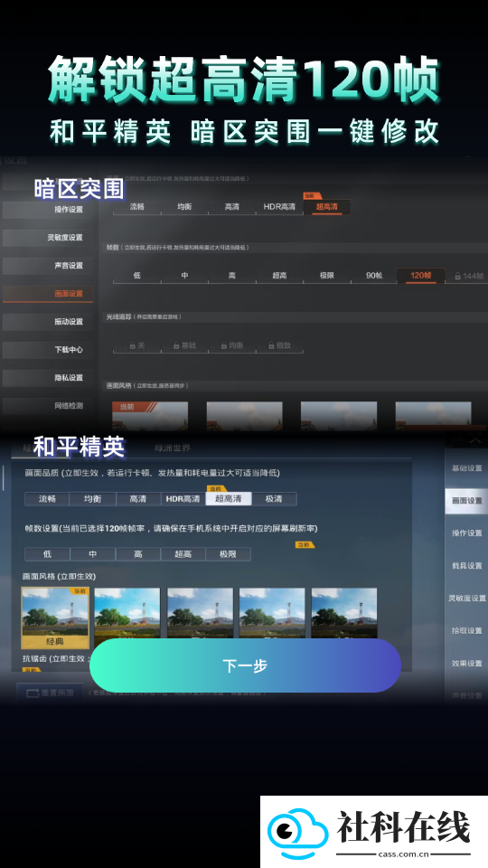Select the 90帧 frame rate option
The image size is (488, 868).
(x=374, y=276)
